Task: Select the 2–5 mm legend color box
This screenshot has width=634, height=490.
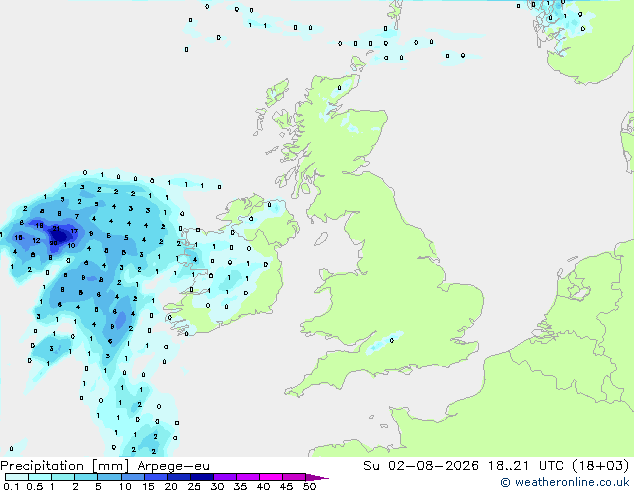Action: pyautogui.click(x=86, y=477)
